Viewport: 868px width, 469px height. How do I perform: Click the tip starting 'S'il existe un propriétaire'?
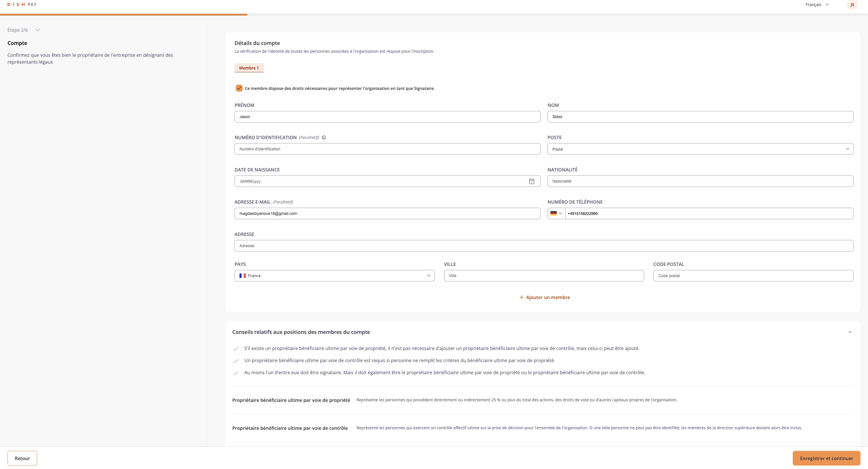pos(442,348)
